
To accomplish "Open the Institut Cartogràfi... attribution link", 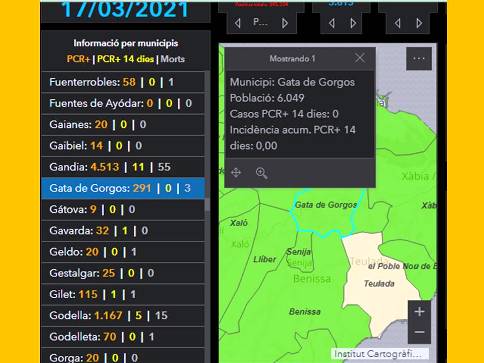I will tap(379, 354).
